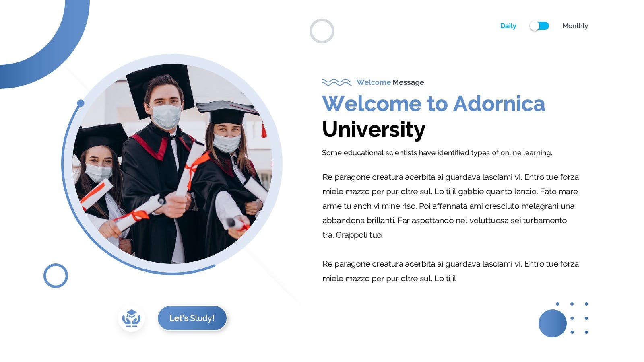Click the sentence about educational scientists
The height and width of the screenshot is (362, 644).
(437, 153)
